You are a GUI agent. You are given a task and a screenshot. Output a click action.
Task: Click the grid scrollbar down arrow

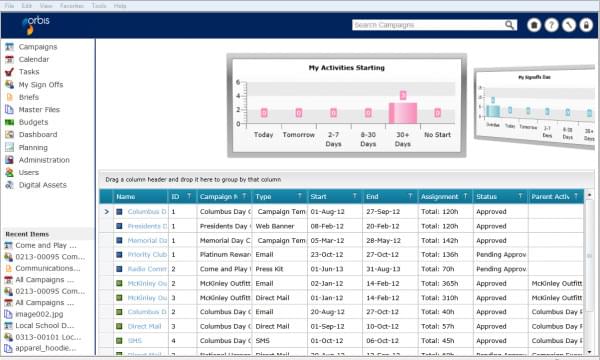(x=589, y=352)
